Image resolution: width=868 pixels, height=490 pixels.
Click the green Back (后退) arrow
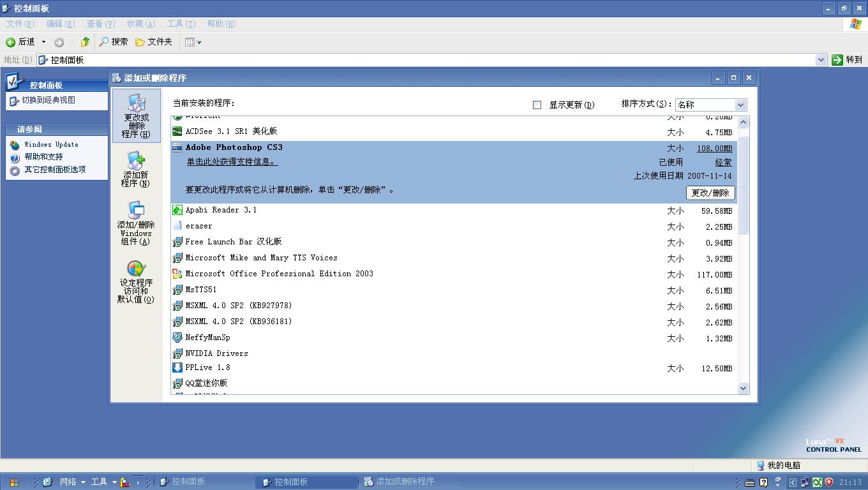click(x=11, y=42)
